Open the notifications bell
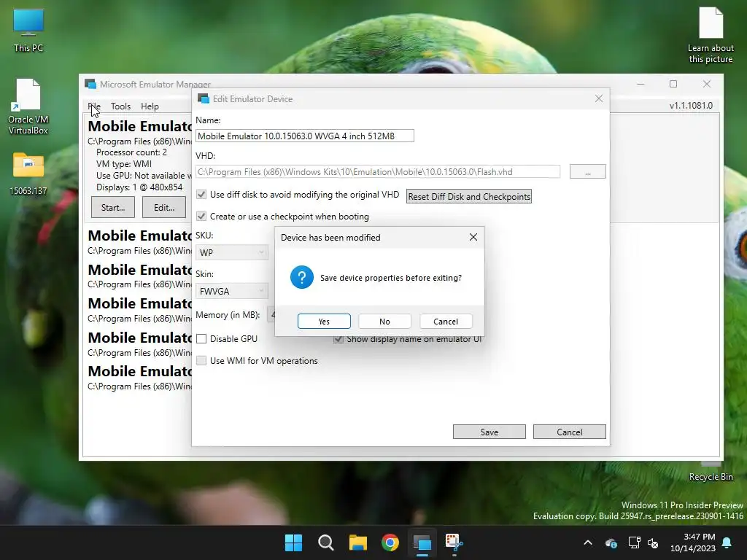 point(727,542)
